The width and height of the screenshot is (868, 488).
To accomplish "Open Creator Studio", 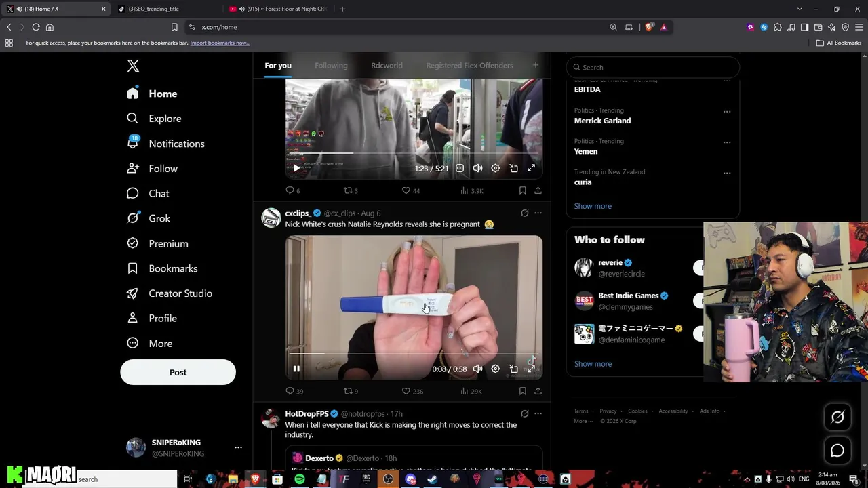I will [170, 293].
